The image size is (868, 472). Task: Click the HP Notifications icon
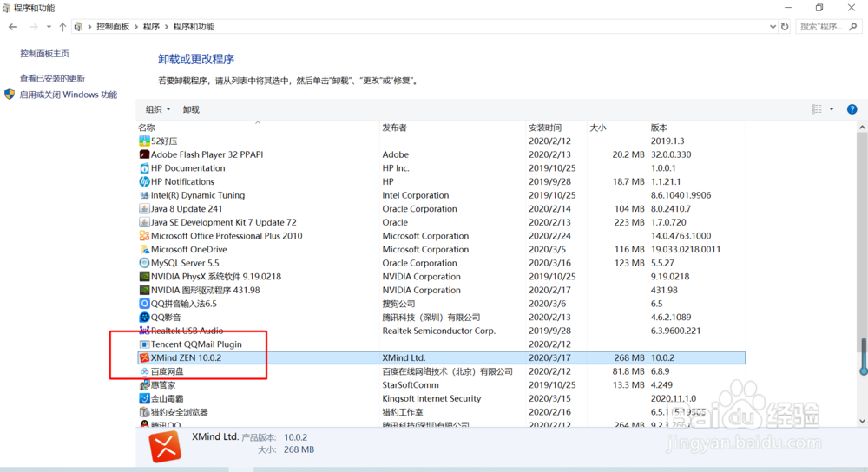click(x=144, y=181)
